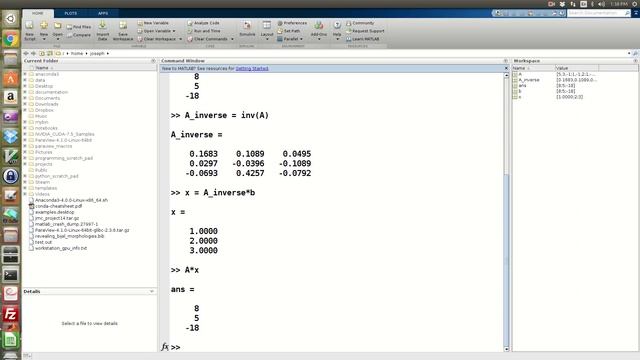
Task: Click 'joseph' in the address path
Action: [x=97, y=53]
